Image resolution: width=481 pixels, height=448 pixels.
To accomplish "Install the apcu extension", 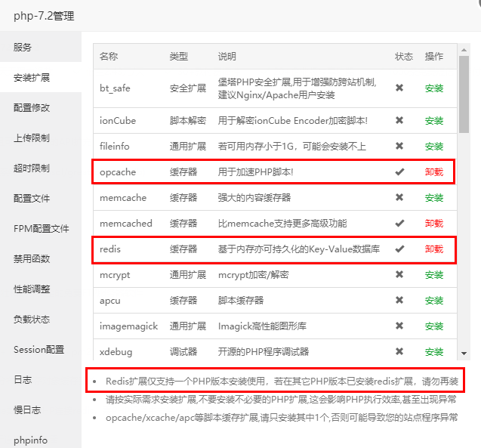I will pyautogui.click(x=434, y=301).
